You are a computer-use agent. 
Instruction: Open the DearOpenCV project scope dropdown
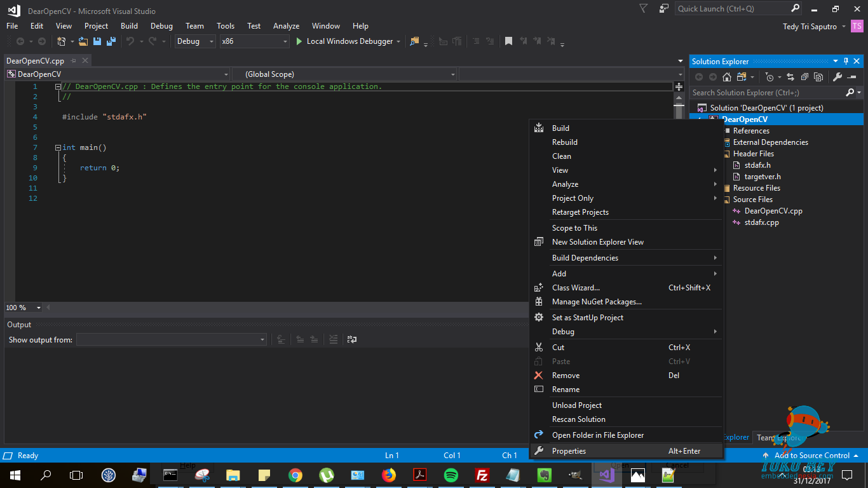point(118,74)
